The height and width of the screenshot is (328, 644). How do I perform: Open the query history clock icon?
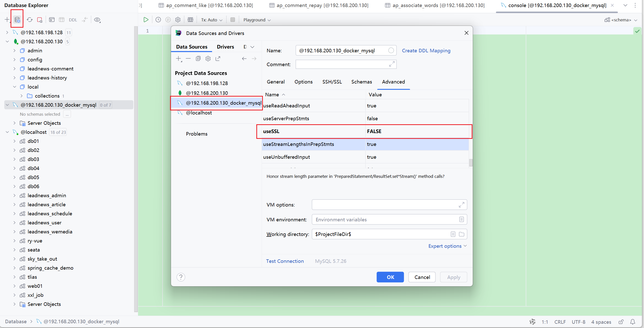coord(158,20)
